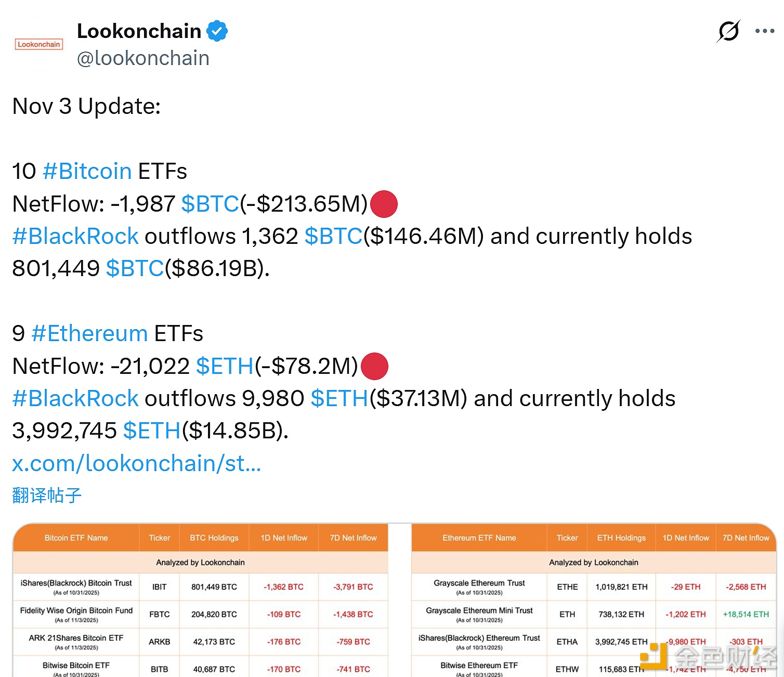Click the $BTC cashtag in NetFlow line
The width and height of the screenshot is (784, 677).
210,204
